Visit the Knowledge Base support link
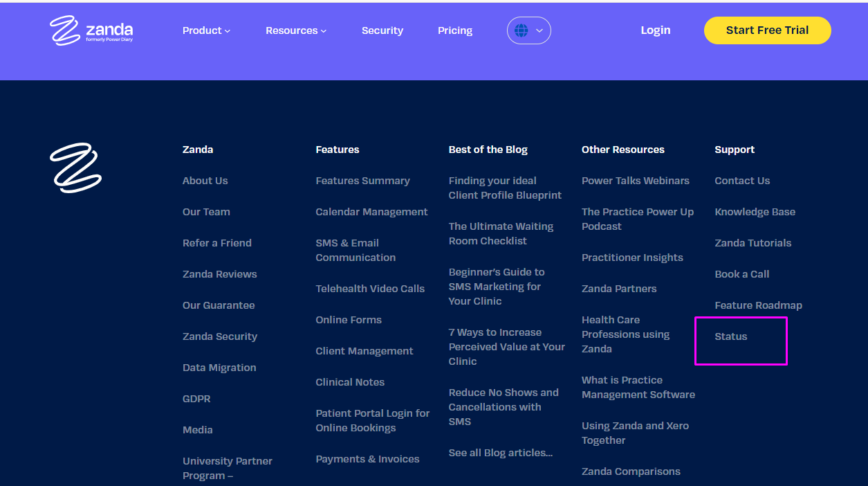Screen dimensions: 868x486 click(x=755, y=212)
